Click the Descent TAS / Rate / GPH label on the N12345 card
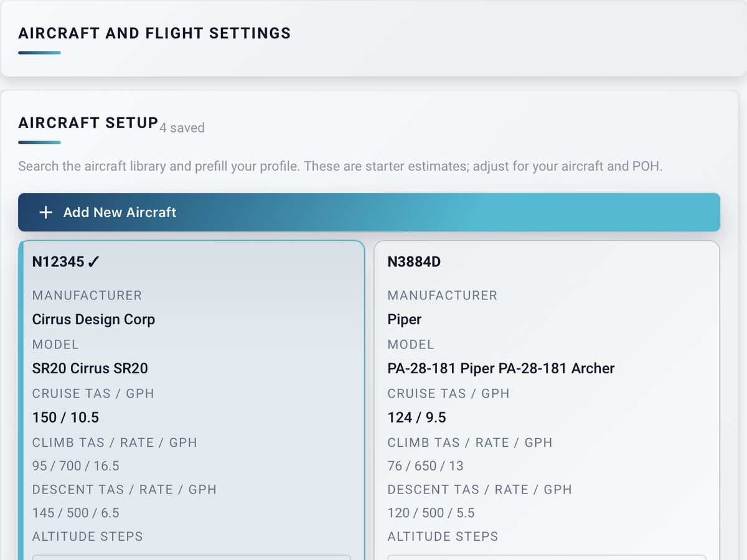This screenshot has height=560, width=747. click(x=125, y=489)
